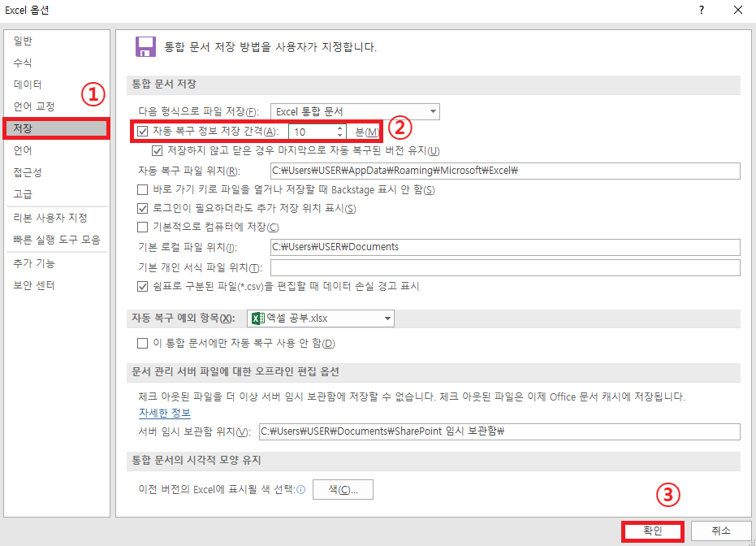Enable Backstage 표시 안 함 checkbox
Viewport: 756px width, 546px height.
142,189
